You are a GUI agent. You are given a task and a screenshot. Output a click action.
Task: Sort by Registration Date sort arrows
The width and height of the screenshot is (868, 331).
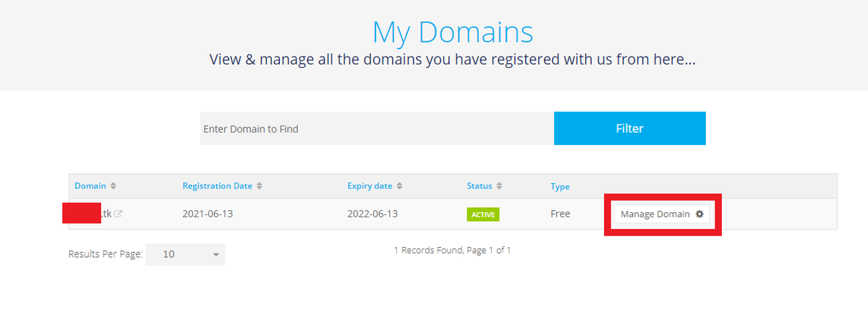click(260, 186)
